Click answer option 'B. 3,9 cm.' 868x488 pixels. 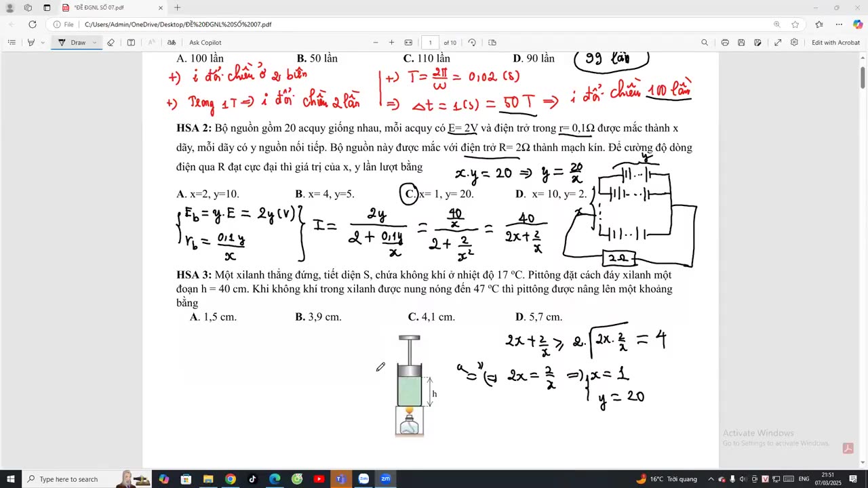[318, 317]
